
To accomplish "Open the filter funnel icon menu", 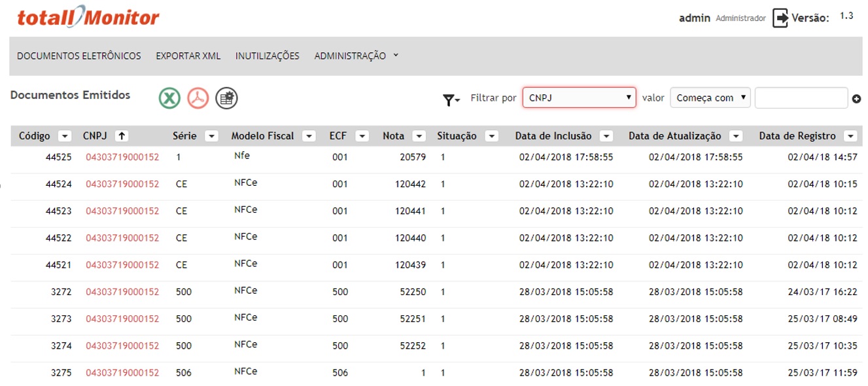I will pos(451,99).
